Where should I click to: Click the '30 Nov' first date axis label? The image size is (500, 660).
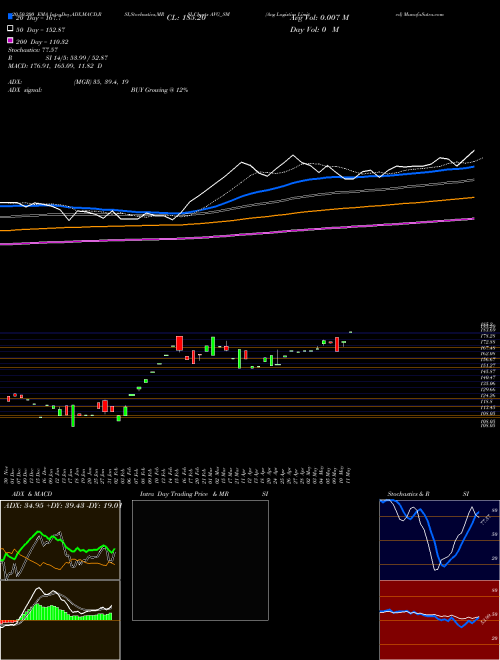coord(7,474)
